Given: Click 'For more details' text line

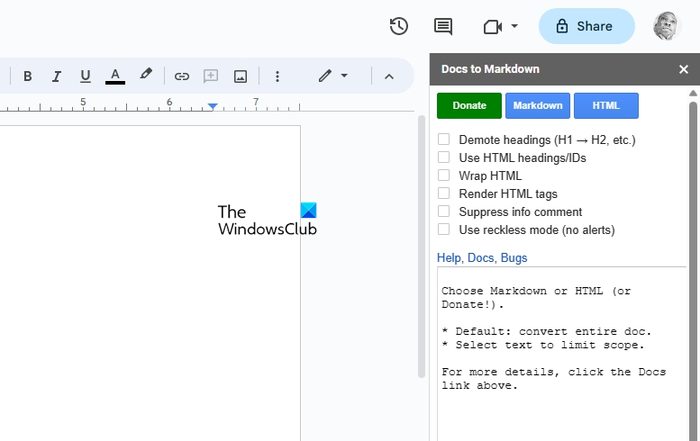Looking at the screenshot, I should point(554,379).
